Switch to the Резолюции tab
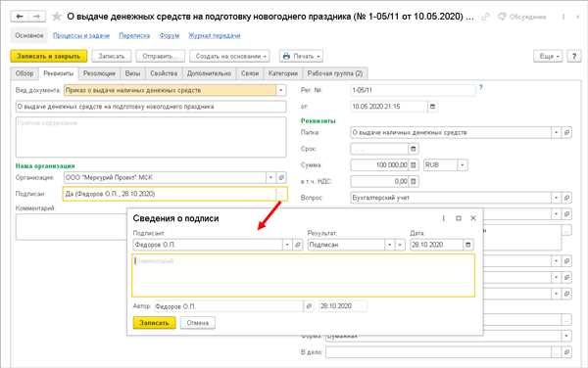Viewport: 588px width, 368px height. [99, 73]
